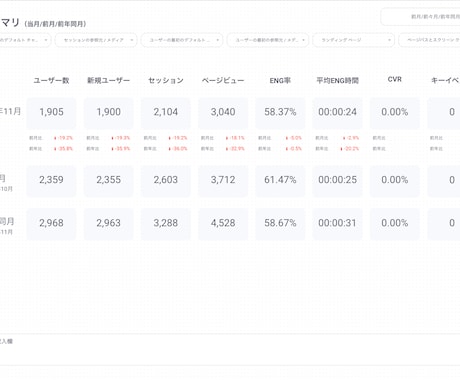Select the 00:00:24 engagement time scorecard
Viewport: 460px width, 380px height.
click(x=337, y=113)
